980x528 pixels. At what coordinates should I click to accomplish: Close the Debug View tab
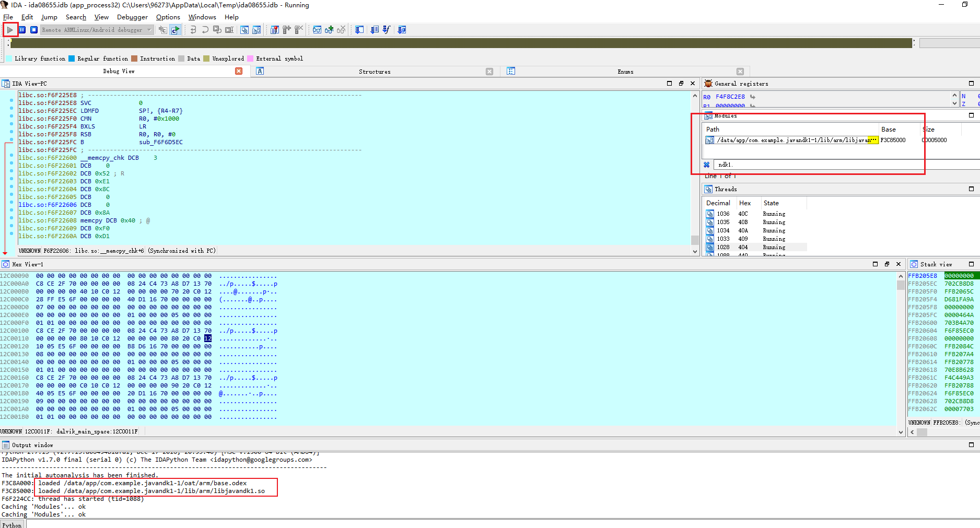(239, 71)
